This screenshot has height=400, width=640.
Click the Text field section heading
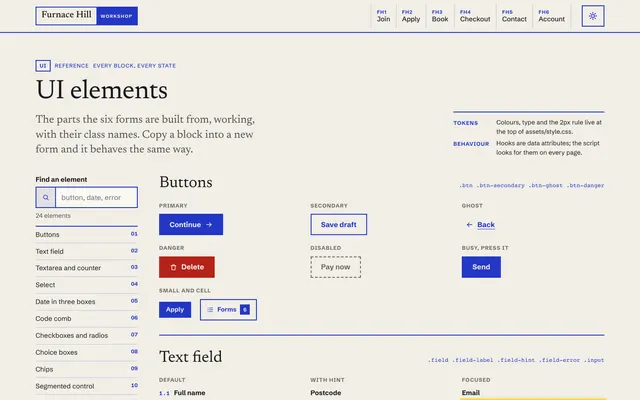pos(191,357)
